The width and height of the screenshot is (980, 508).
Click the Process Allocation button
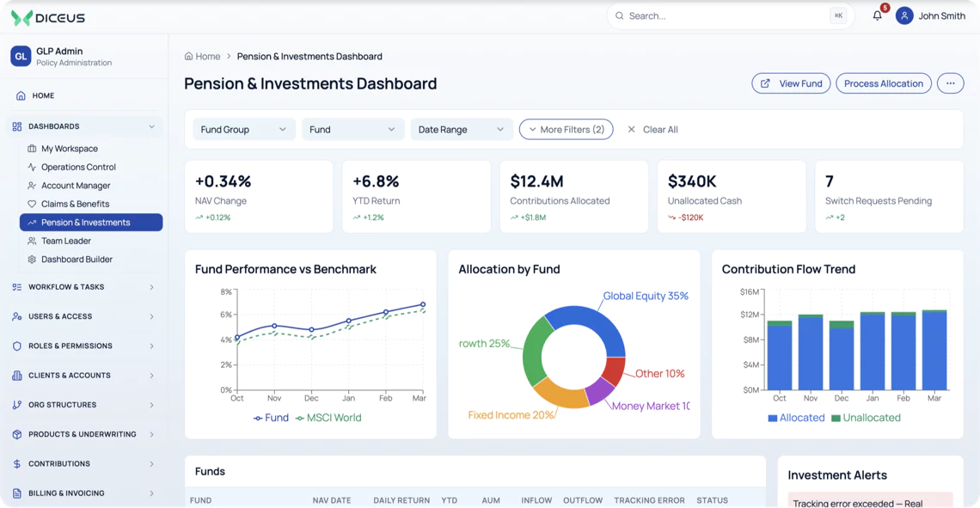(884, 83)
